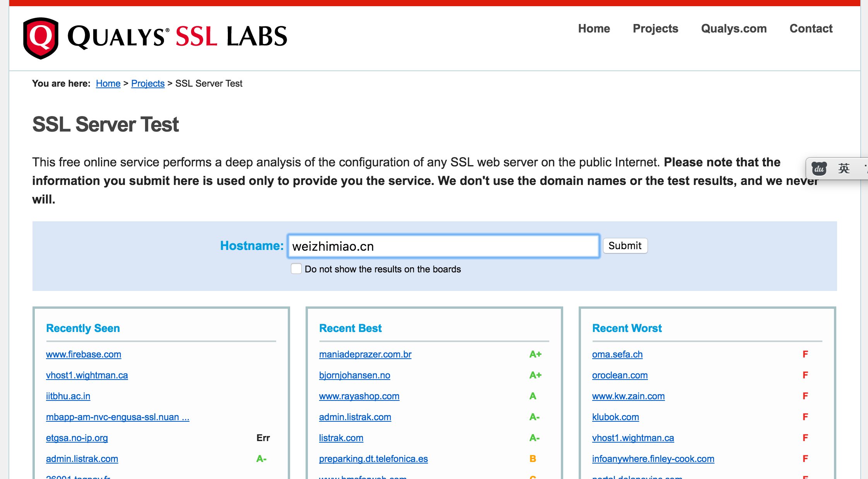Go to Qualys.com from the top navigation
Screen dimensions: 868x479
(x=733, y=29)
